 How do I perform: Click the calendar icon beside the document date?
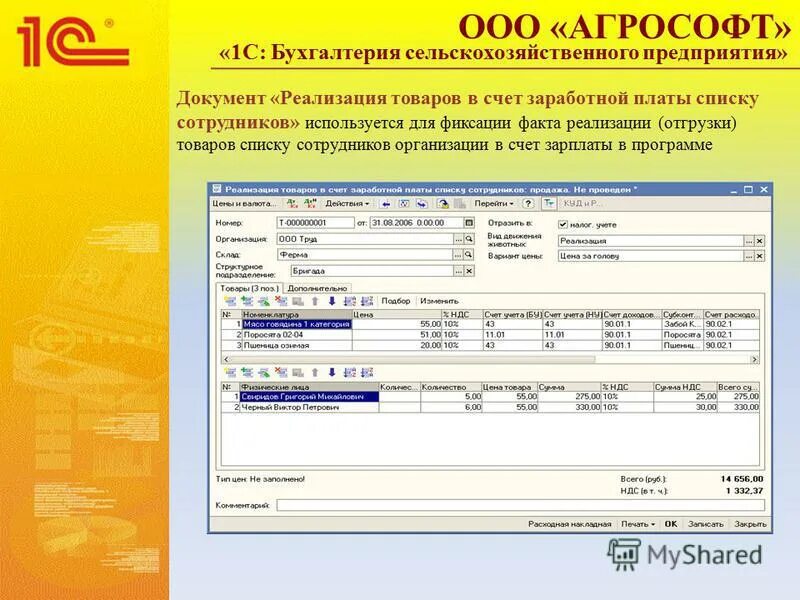tap(467, 221)
